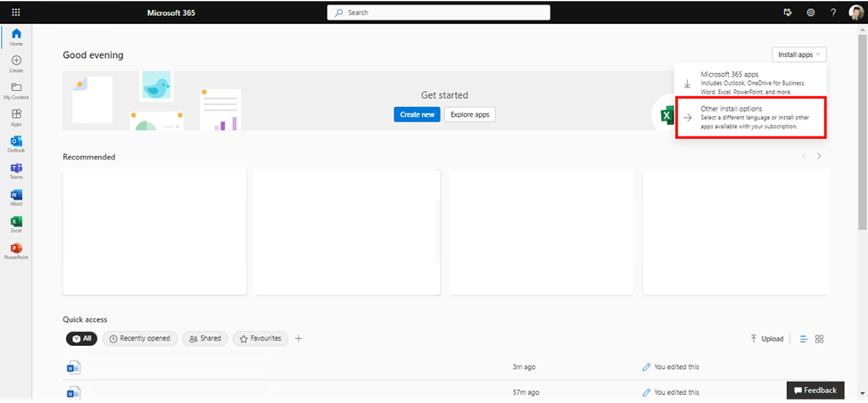Open the Word file edited 3m ago
This screenshot has width=868, height=403.
pos(73,367)
